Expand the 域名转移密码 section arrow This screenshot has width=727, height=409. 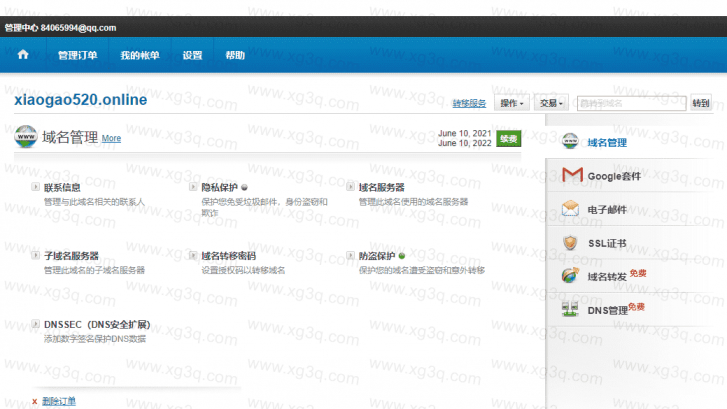[x=193, y=255]
